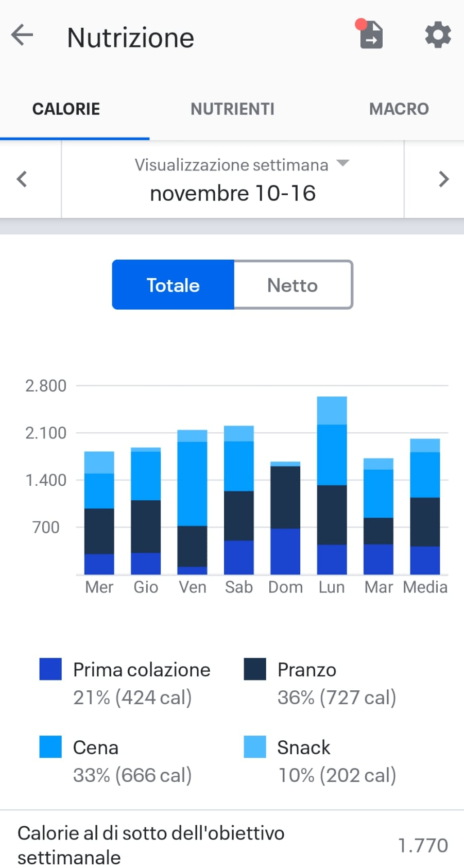Switch to the MACRO tab
This screenshot has height=868, width=464.
click(399, 109)
